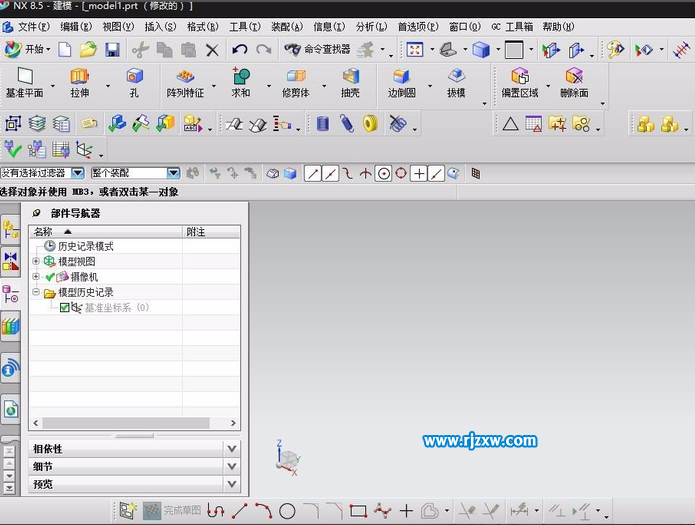Collapse the 模型历史记录 tree node
Image resolution: width=695 pixels, height=525 pixels.
click(x=36, y=292)
